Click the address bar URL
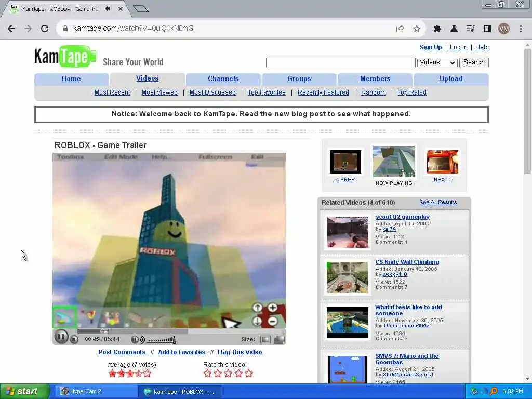The width and height of the screenshot is (532, 399). pos(133,29)
